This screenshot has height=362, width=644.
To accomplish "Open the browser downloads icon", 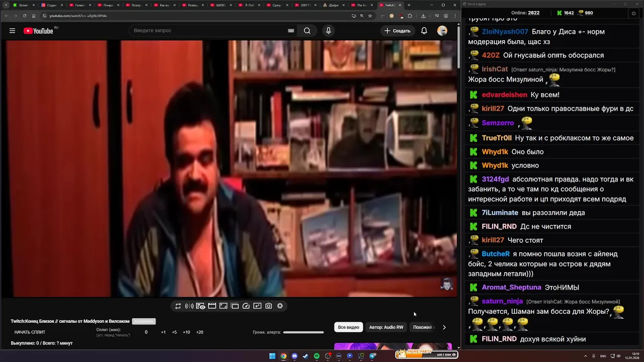I will pos(423,16).
